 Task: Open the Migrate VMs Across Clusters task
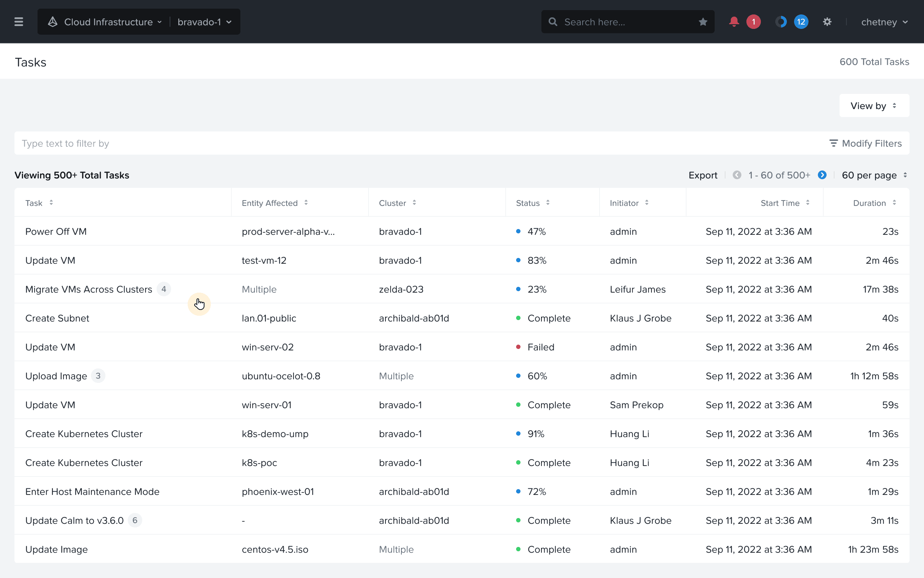[88, 289]
